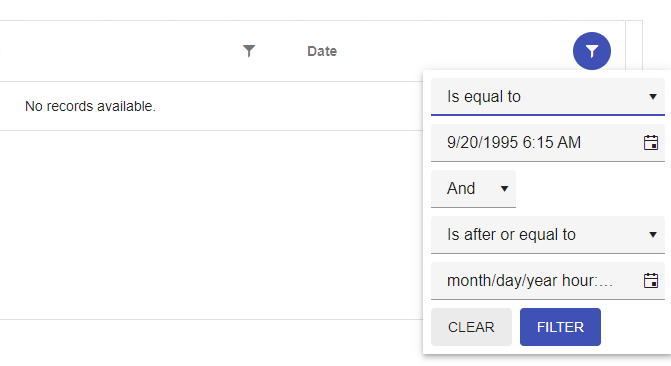The width and height of the screenshot is (671, 366).
Task: Expand the arrow beside "Is equal to"
Action: click(653, 97)
